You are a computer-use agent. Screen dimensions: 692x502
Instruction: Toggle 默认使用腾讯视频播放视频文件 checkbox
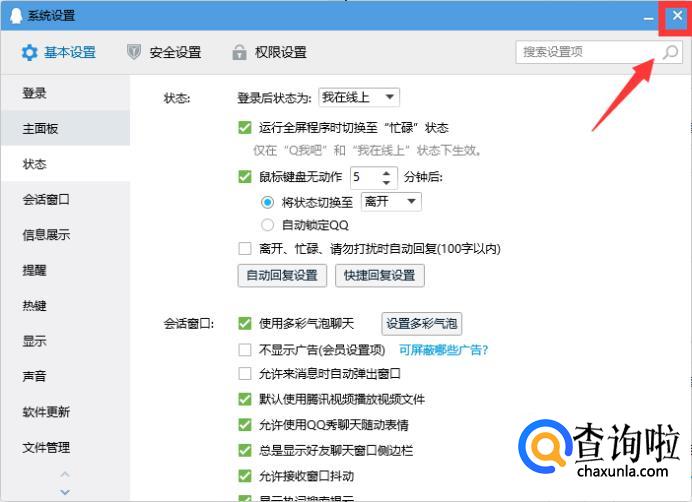[244, 399]
